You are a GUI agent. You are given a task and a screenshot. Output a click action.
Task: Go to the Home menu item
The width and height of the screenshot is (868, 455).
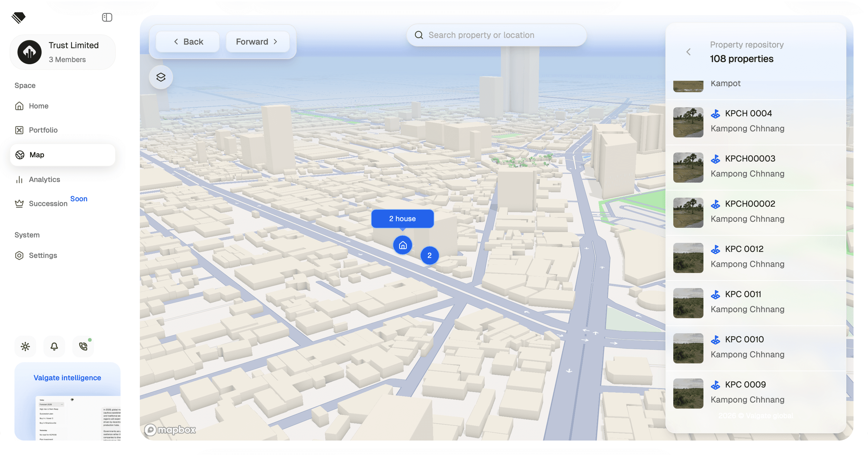(38, 106)
